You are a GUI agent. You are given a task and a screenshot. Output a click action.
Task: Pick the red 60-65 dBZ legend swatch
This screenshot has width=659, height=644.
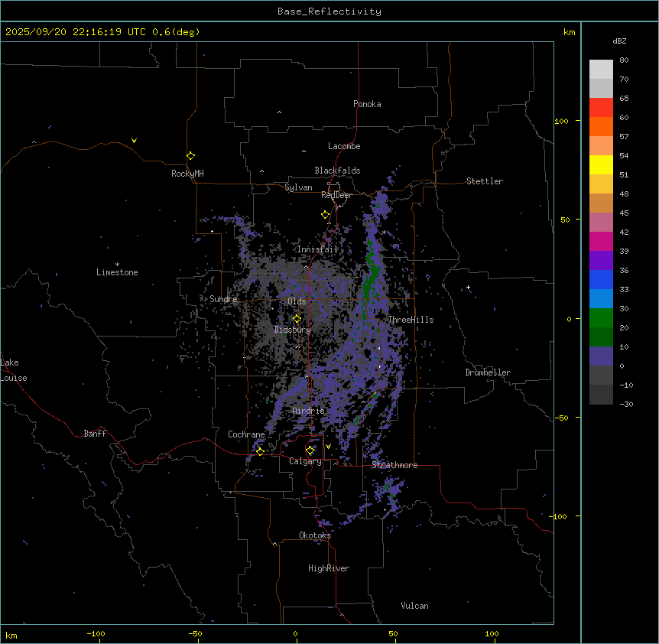pos(601,108)
